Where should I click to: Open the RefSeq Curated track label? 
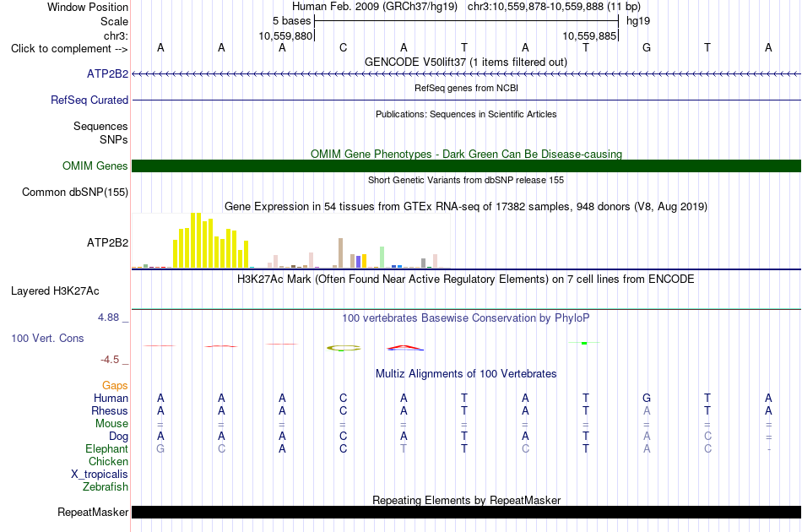tap(89, 100)
